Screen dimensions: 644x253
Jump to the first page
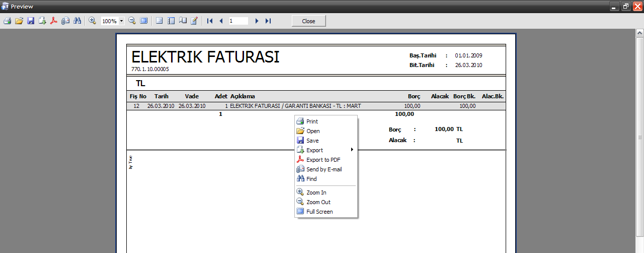[x=210, y=21]
